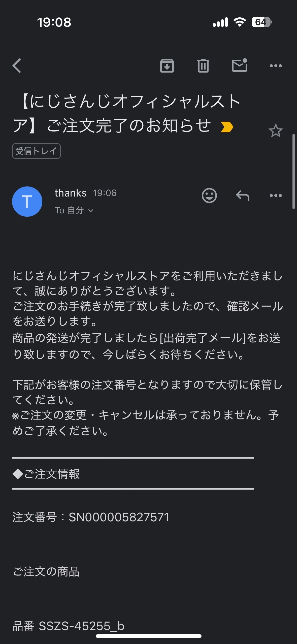Screen dimensions: 297x644
Task: Star this order confirmation email
Action: click(276, 131)
